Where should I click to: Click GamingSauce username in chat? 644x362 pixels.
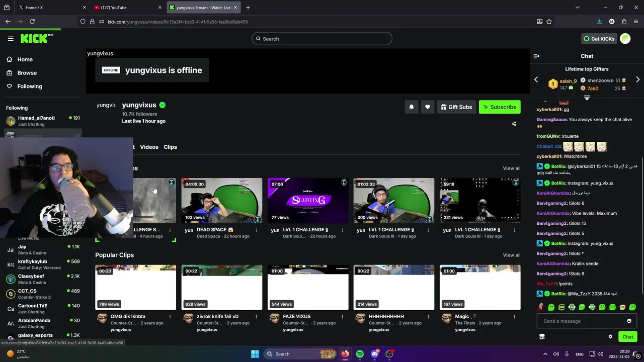pos(551,120)
